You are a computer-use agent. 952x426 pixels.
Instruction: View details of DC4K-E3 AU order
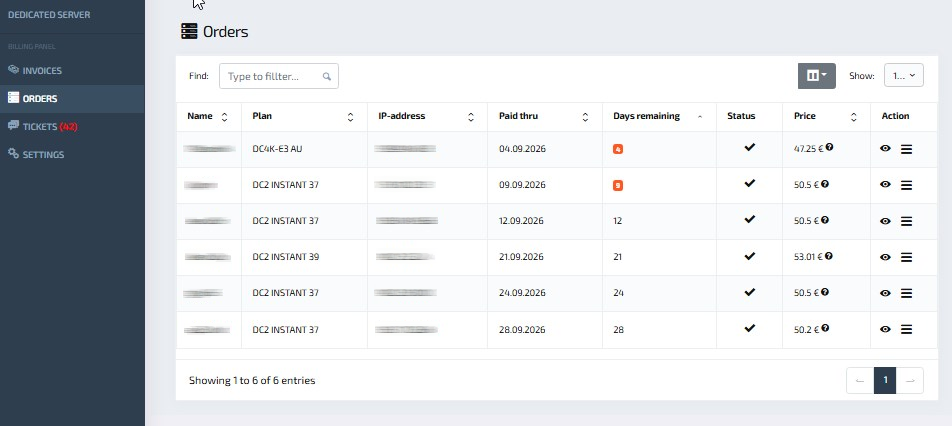[885, 149]
